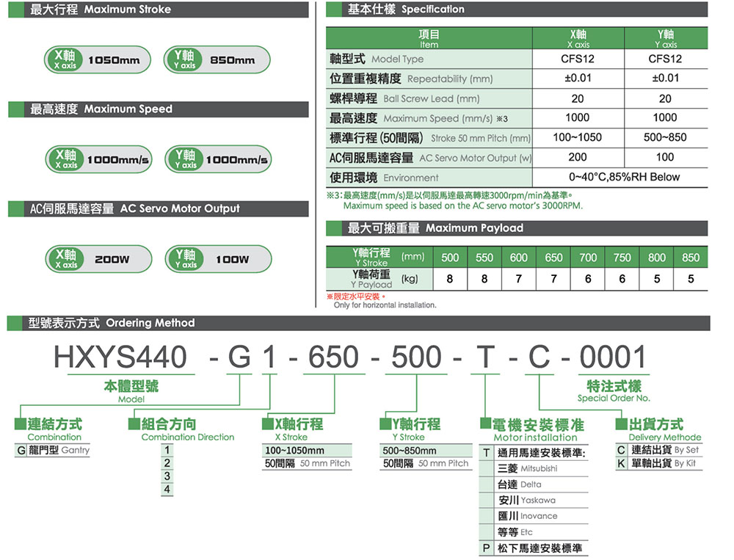
Task: Click the K By Kit delivery option
Action: pyautogui.click(x=659, y=464)
